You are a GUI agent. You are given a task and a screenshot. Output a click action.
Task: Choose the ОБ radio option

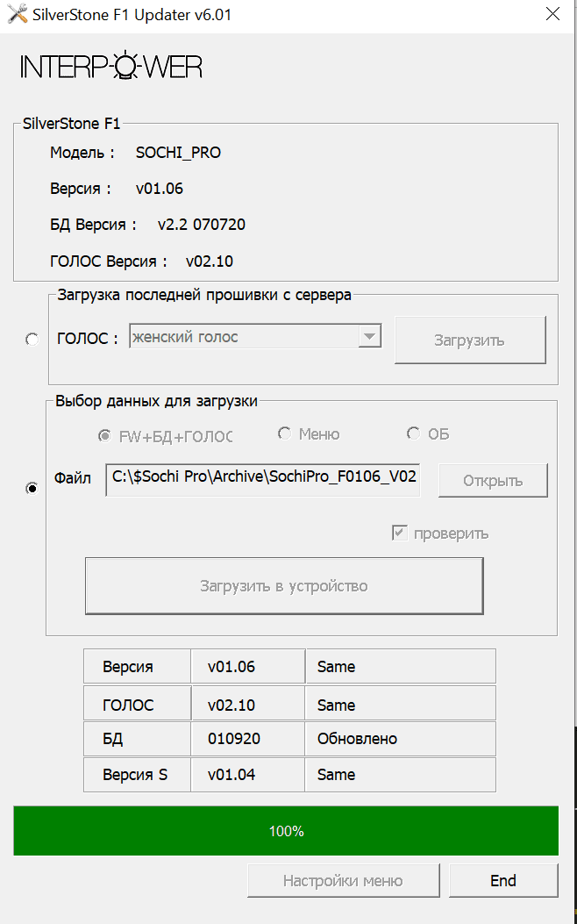(x=413, y=433)
